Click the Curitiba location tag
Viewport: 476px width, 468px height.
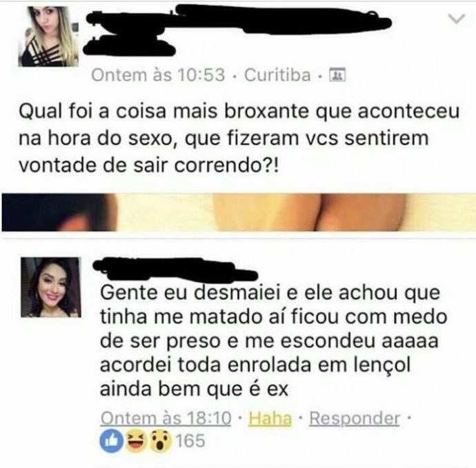(x=277, y=75)
